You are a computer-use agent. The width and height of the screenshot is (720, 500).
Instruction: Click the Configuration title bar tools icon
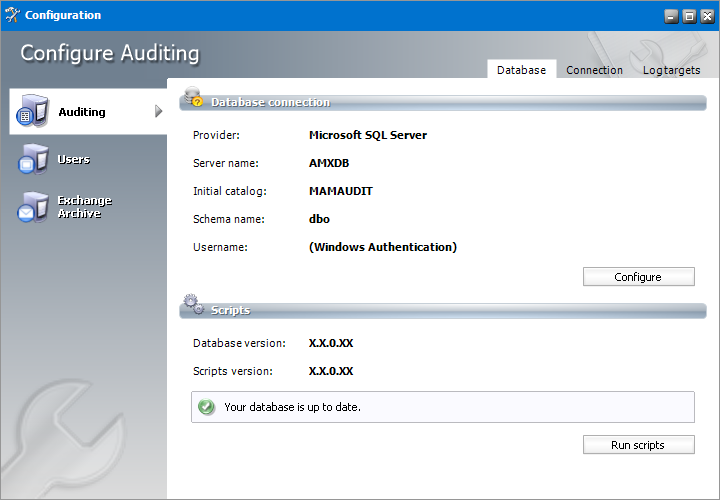pyautogui.click(x=12, y=15)
